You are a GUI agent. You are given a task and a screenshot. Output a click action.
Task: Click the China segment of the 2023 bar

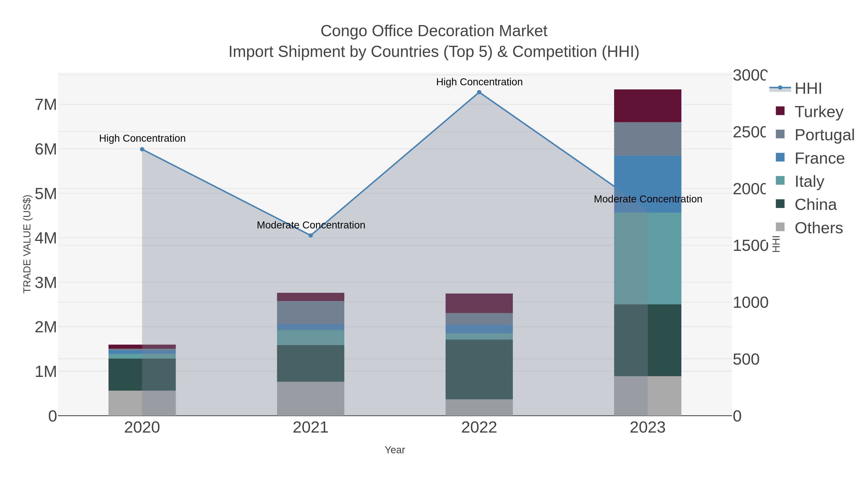[x=648, y=340]
